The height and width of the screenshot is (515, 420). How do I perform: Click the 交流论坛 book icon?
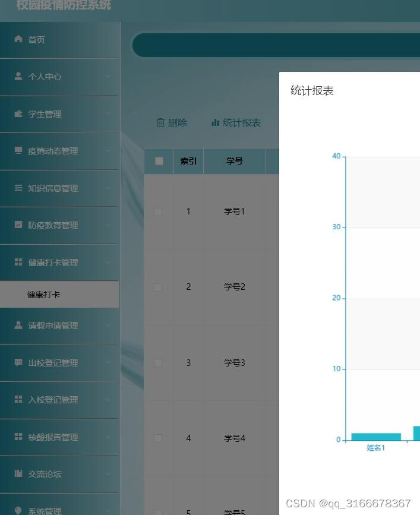(18, 474)
